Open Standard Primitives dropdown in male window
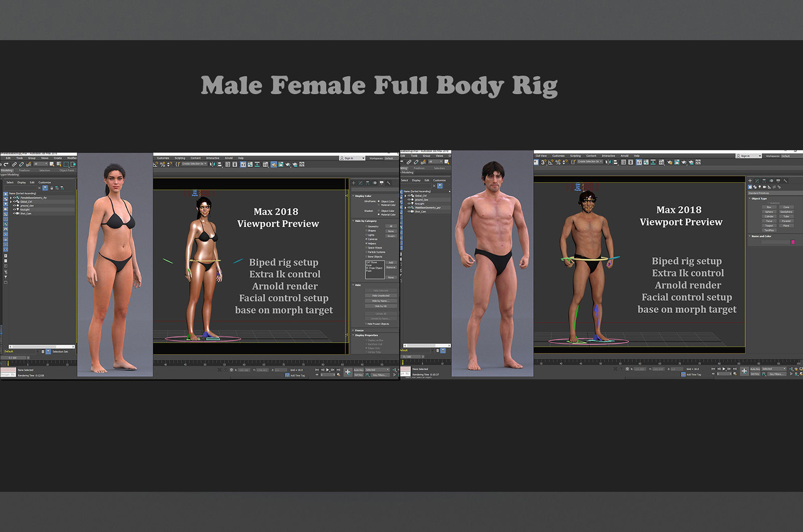 point(775,193)
